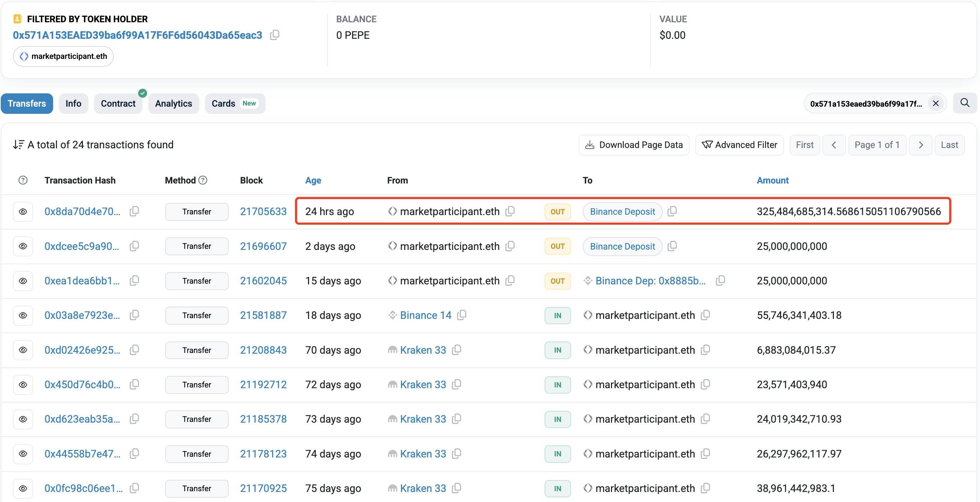
Task: Open the search magnifier icon
Action: [x=965, y=103]
